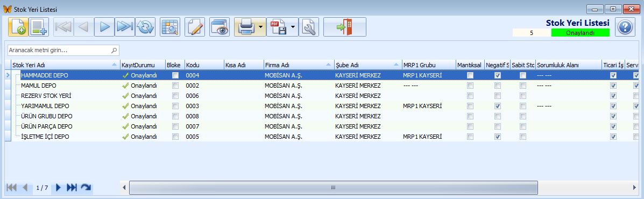Open the view record eye icon
Screen dimensions: 644x199
pyautogui.click(x=220, y=27)
